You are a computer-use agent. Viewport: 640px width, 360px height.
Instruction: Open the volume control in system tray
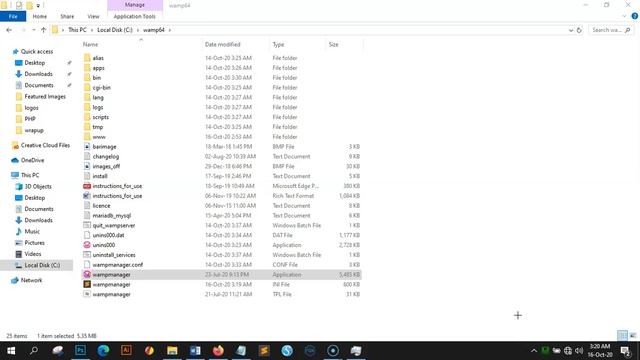pos(579,351)
